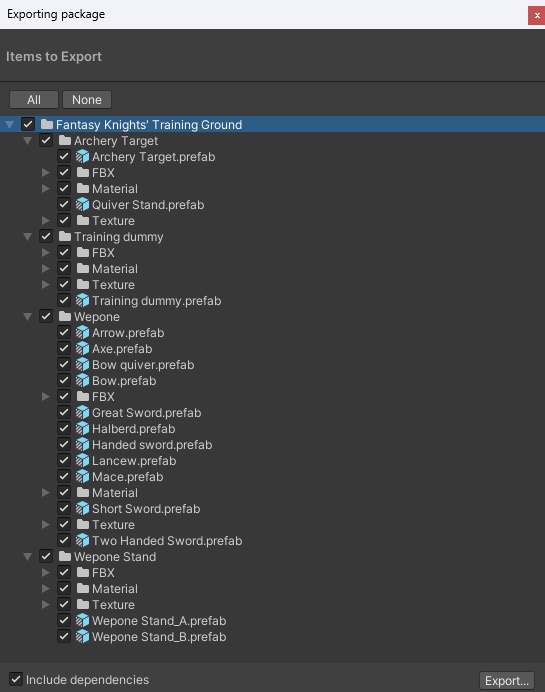The width and height of the screenshot is (545, 692).
Task: Collapse the Training dummy folder
Action: coord(27,237)
